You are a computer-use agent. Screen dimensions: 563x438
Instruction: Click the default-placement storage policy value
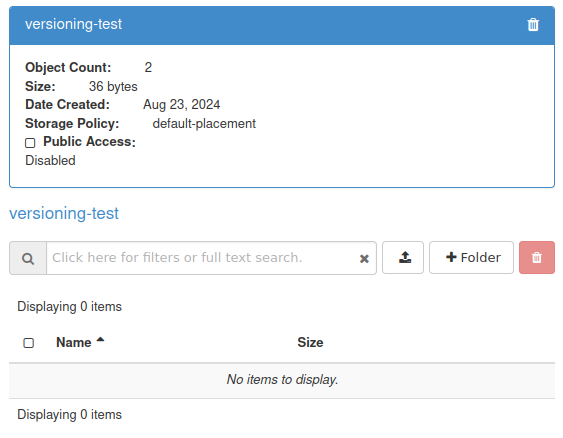pos(204,124)
